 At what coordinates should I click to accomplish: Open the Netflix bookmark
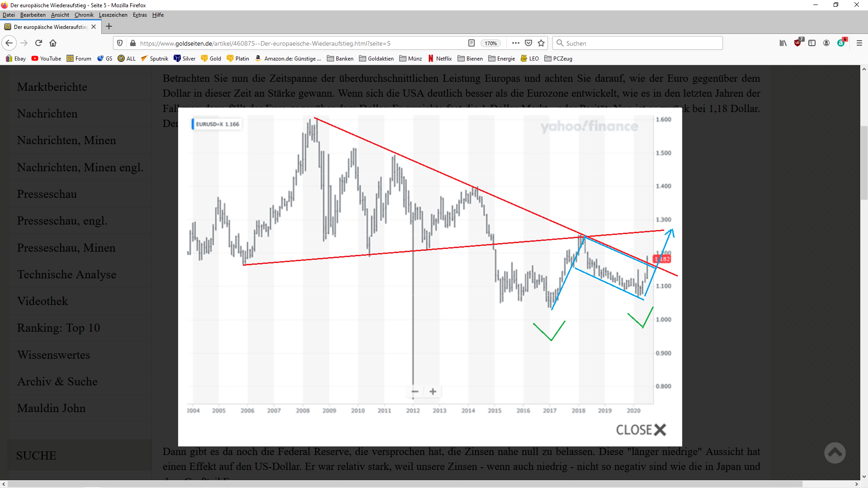439,58
